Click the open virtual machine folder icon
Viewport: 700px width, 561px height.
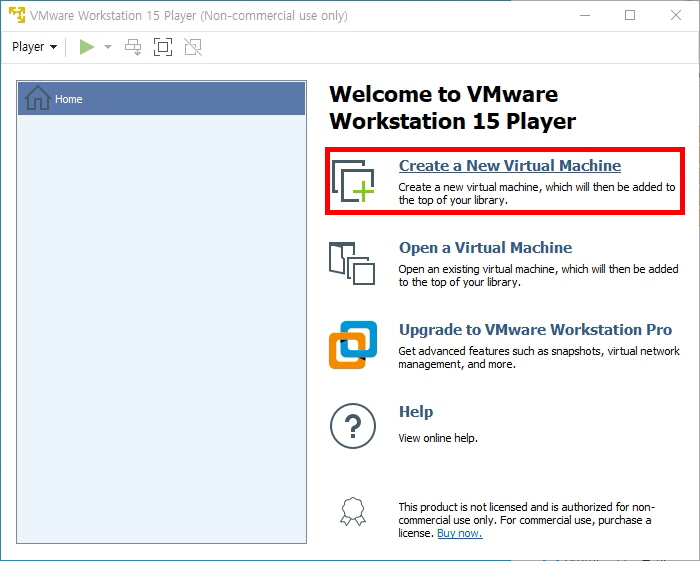352,263
